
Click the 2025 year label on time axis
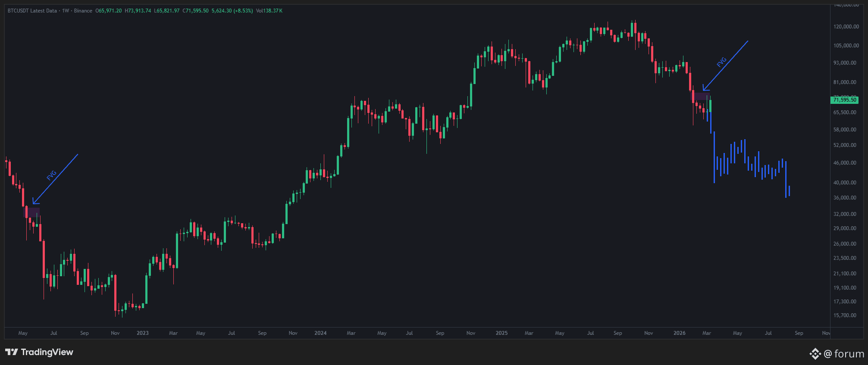click(x=501, y=333)
